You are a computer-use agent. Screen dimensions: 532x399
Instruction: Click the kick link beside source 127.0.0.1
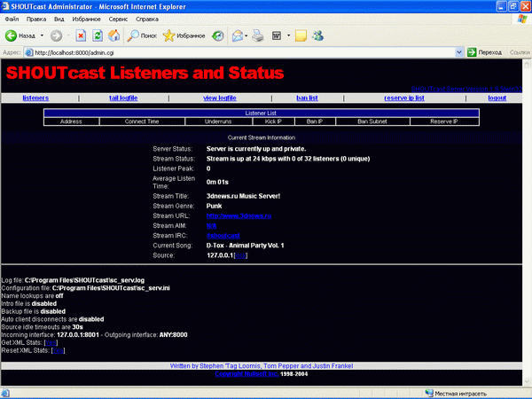pos(240,255)
